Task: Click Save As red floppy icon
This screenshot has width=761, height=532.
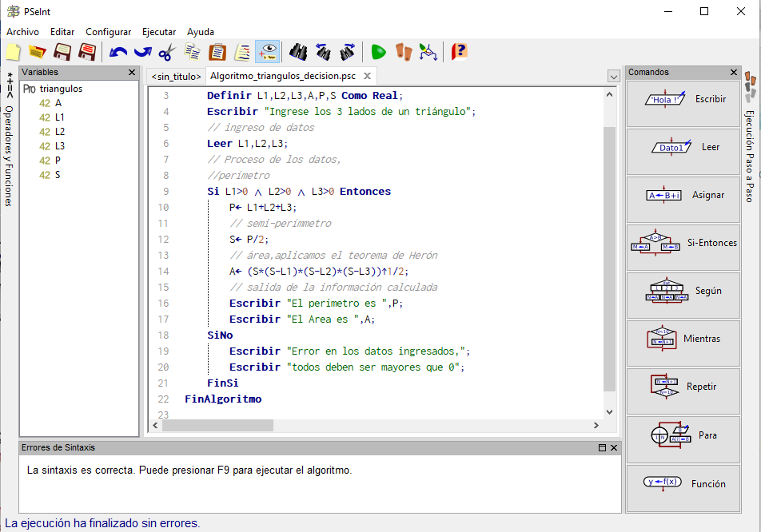Action: click(x=87, y=52)
